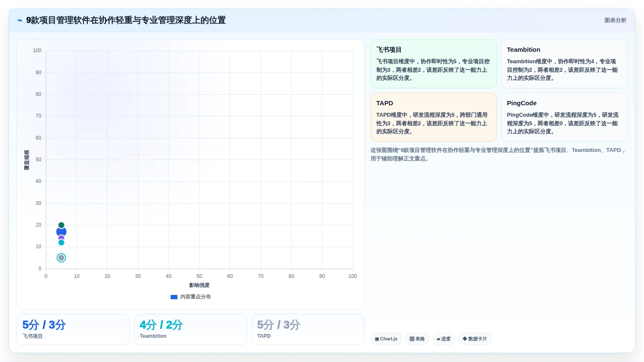
Task: Click the dark green dot at value 20
Action: (x=61, y=225)
